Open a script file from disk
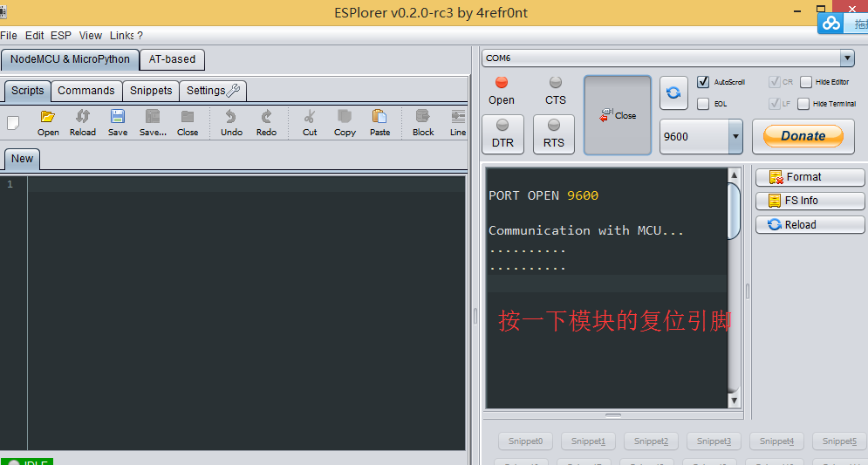The width and height of the screenshot is (868, 465). pyautogui.click(x=48, y=123)
